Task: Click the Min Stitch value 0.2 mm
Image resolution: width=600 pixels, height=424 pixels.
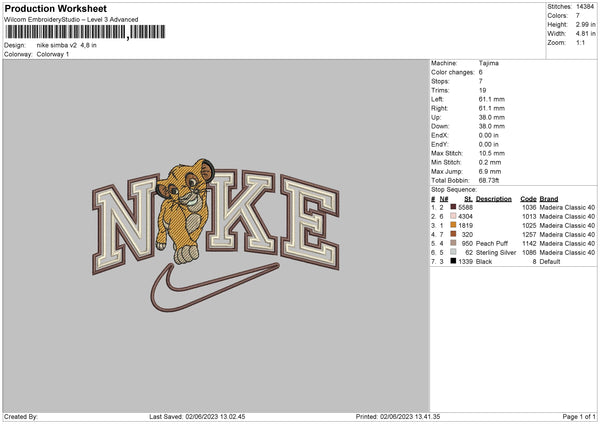Action: pyautogui.click(x=490, y=162)
